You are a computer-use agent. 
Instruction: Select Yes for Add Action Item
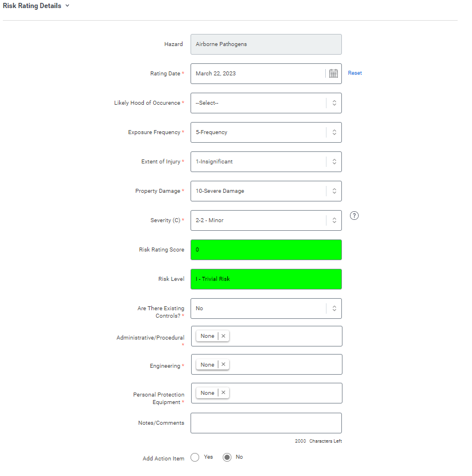pyautogui.click(x=195, y=457)
